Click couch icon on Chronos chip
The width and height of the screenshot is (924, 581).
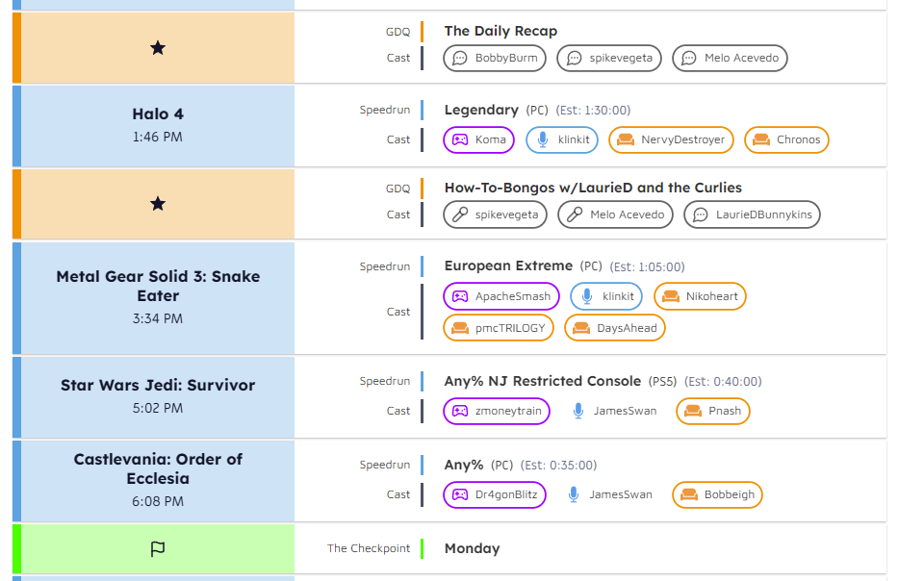tap(761, 140)
